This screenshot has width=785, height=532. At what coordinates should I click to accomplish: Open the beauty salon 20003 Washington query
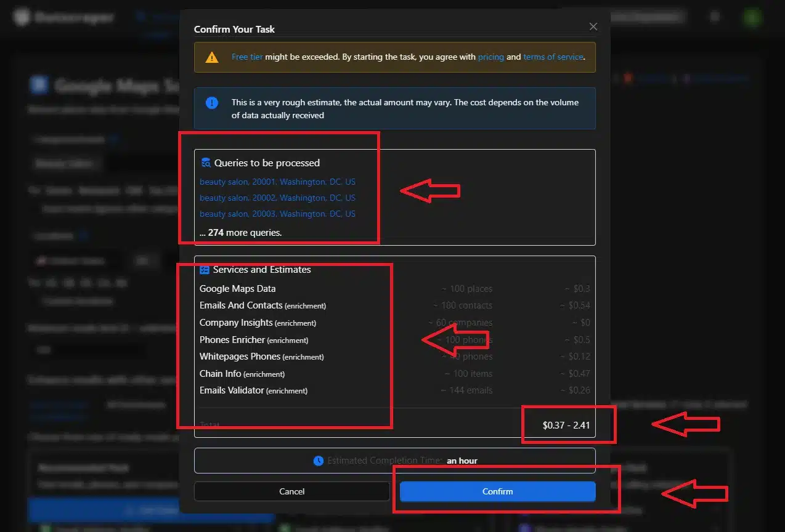coord(277,214)
